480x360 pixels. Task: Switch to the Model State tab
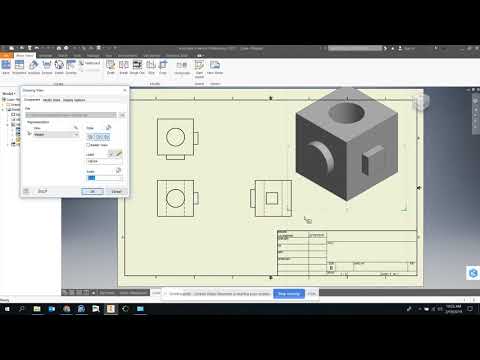[x=52, y=100]
